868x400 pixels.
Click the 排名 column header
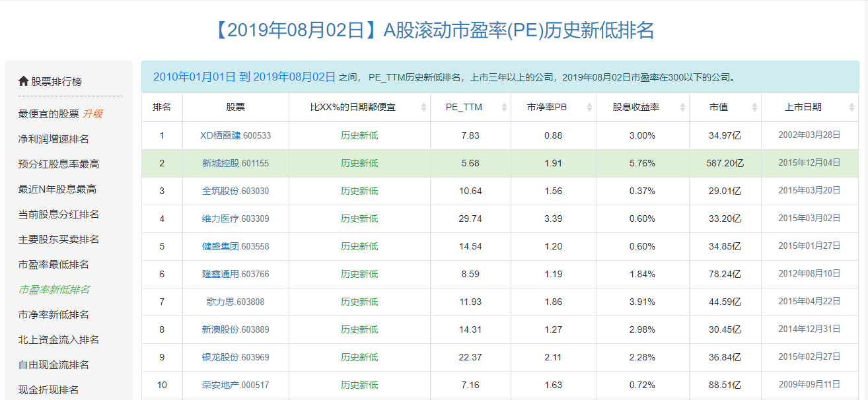[162, 107]
